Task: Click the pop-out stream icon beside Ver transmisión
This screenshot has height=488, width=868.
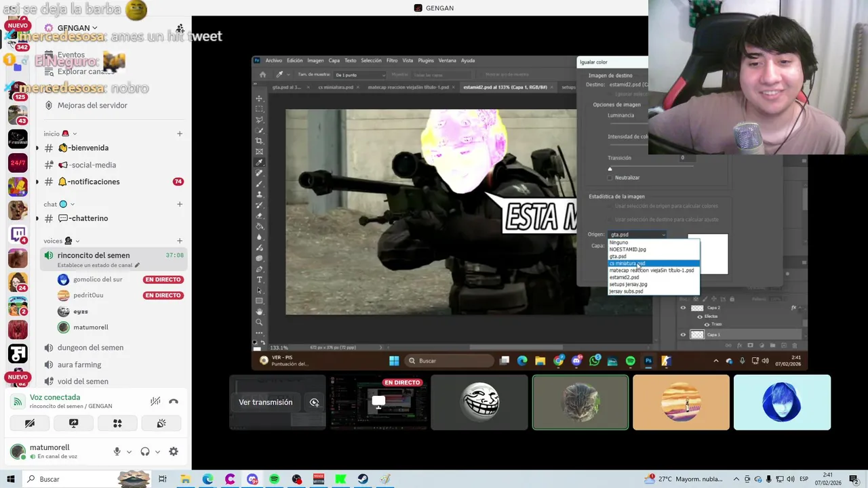Action: [x=314, y=402]
